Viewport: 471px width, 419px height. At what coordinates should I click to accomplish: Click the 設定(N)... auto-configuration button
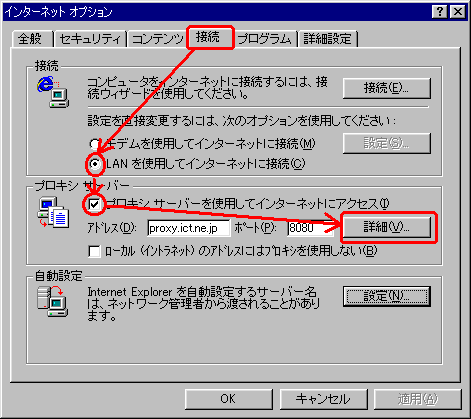click(387, 296)
